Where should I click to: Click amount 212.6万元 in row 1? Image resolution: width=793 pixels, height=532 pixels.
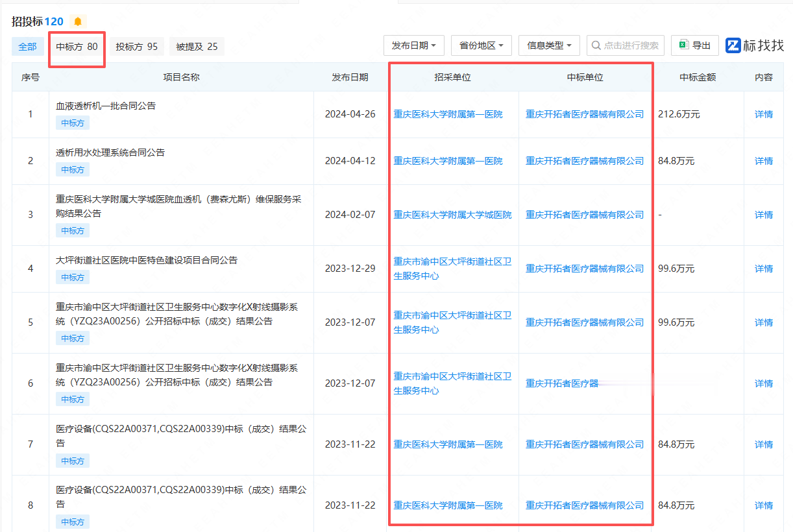coord(679,114)
